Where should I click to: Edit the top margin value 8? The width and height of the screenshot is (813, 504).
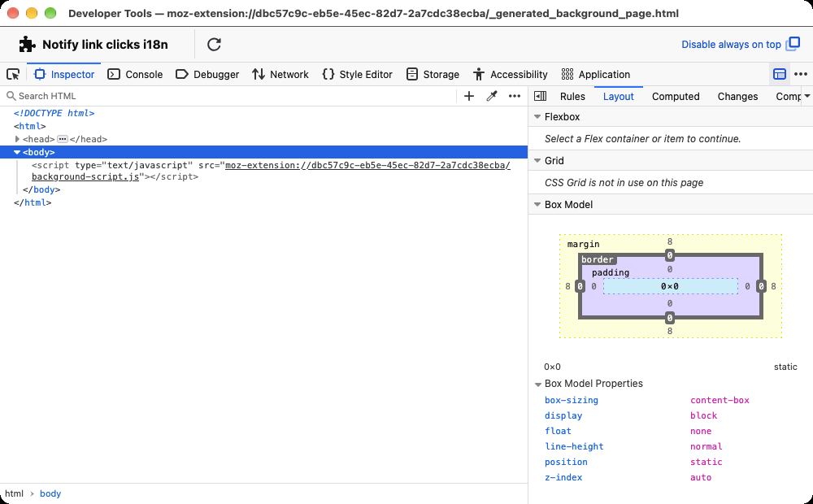pyautogui.click(x=670, y=241)
